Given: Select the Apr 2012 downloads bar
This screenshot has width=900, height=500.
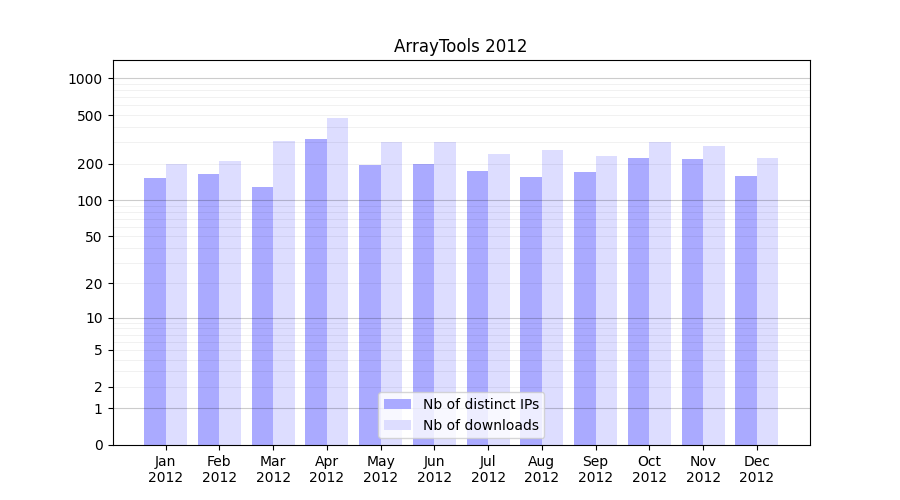Looking at the screenshot, I should click(x=338, y=281).
